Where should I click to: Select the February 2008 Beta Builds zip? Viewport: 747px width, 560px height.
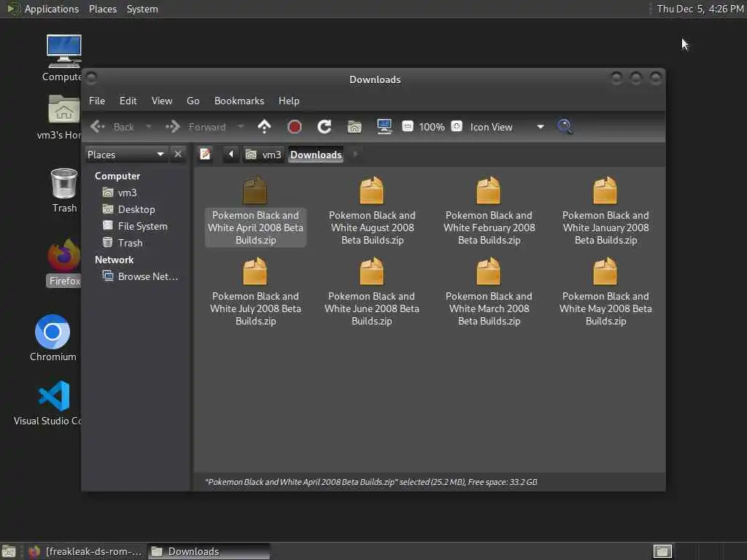pyautogui.click(x=489, y=210)
